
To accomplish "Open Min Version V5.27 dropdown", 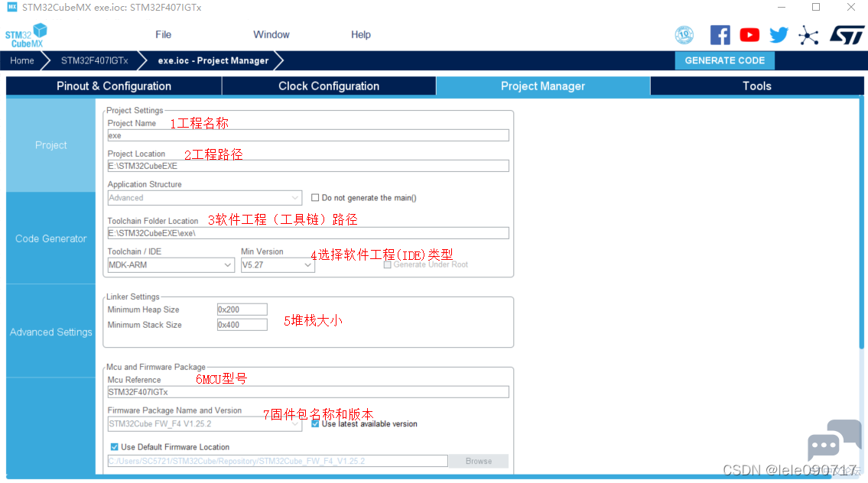I will 278,265.
